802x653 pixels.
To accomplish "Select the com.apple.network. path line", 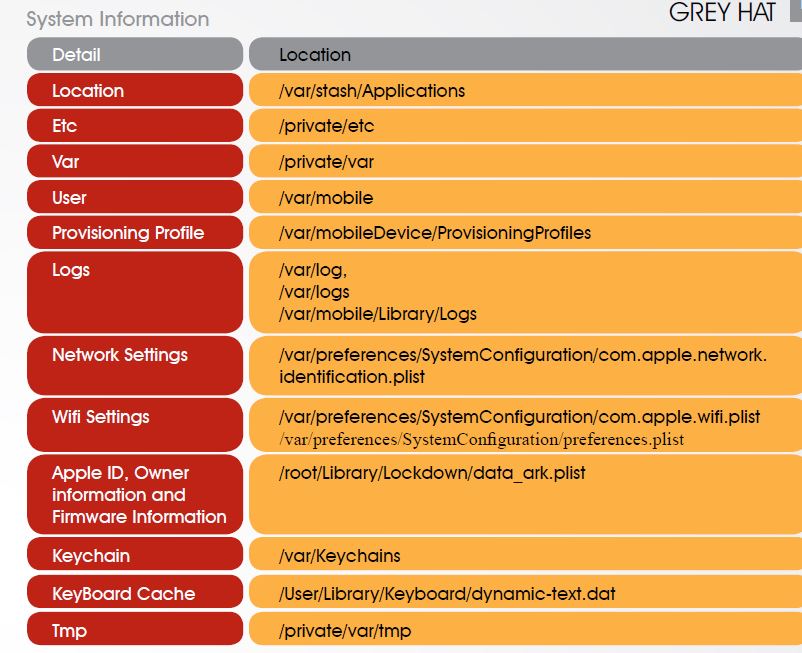I will click(523, 354).
